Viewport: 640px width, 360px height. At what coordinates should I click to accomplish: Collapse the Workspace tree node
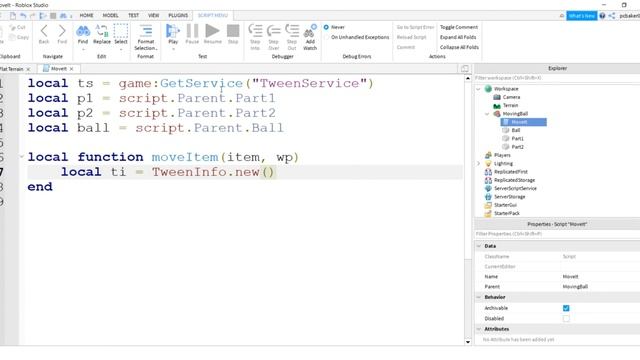click(478, 89)
